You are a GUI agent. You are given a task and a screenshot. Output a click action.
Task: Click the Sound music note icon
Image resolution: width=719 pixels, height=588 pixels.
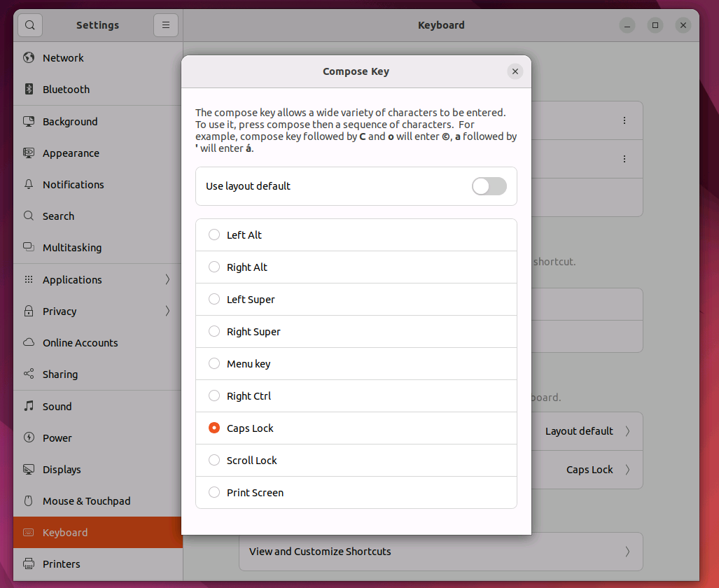point(29,406)
